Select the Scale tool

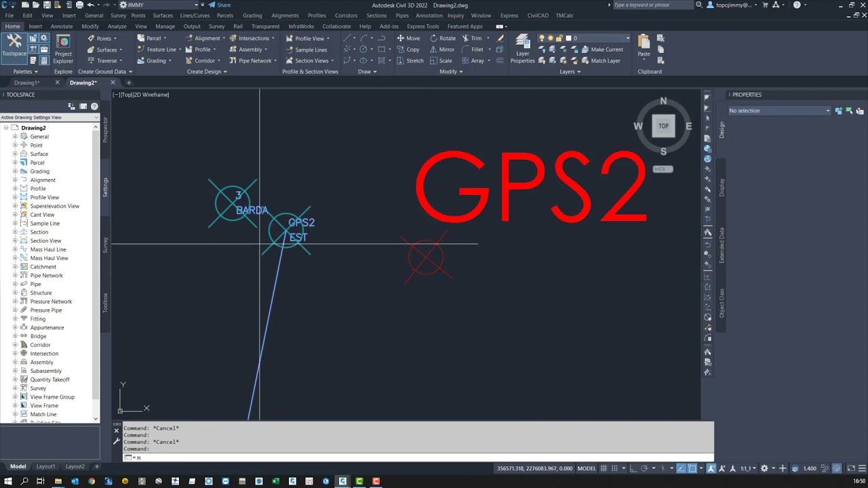[x=441, y=60]
